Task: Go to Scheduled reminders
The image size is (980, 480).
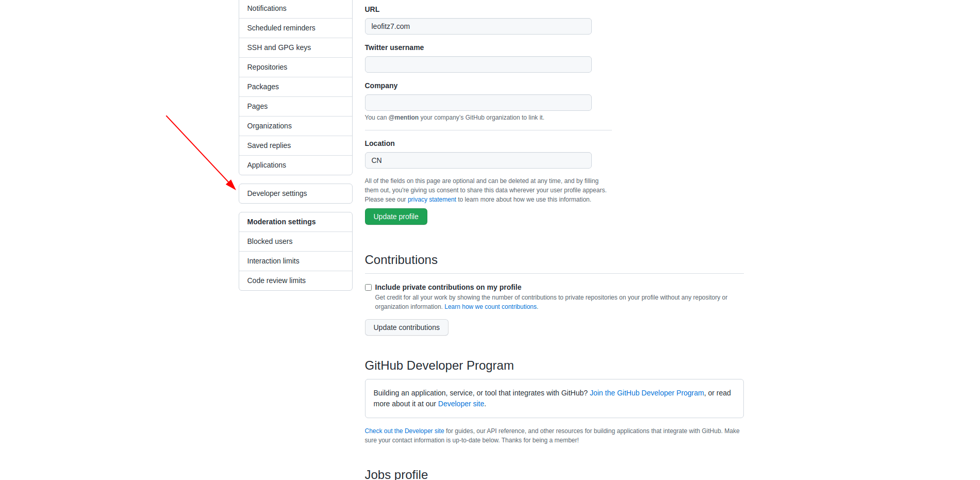Action: [281, 28]
